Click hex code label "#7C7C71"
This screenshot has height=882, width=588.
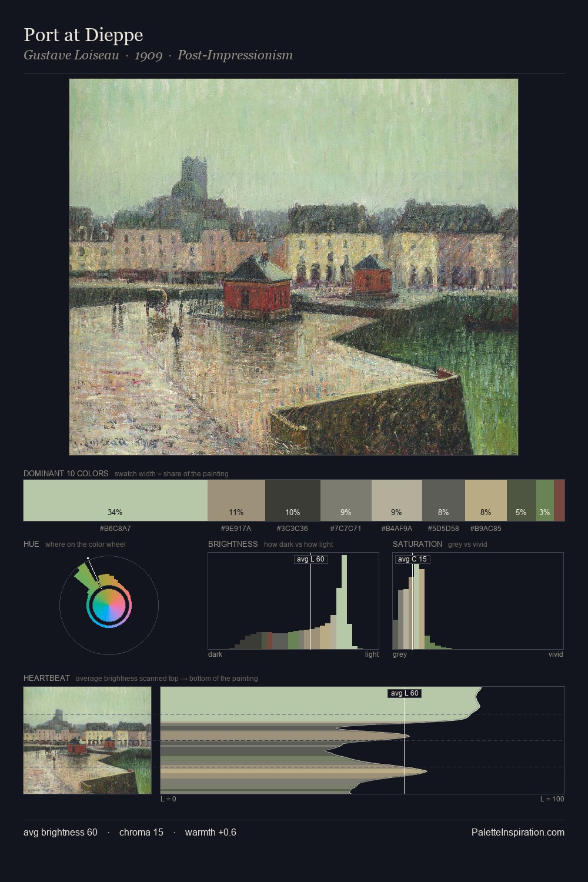point(346,529)
